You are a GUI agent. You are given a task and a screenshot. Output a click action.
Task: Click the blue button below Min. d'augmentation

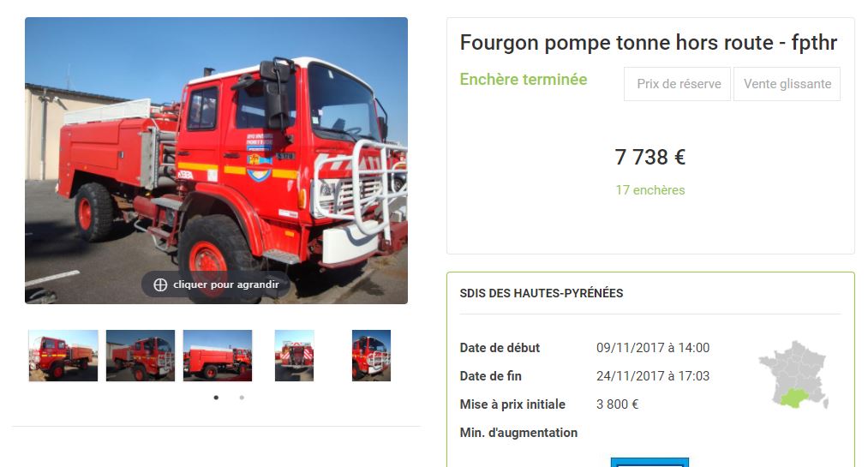coord(650,463)
